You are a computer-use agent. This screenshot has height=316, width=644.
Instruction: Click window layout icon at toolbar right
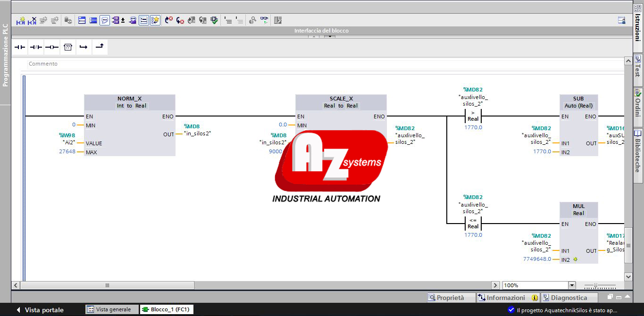(x=621, y=20)
